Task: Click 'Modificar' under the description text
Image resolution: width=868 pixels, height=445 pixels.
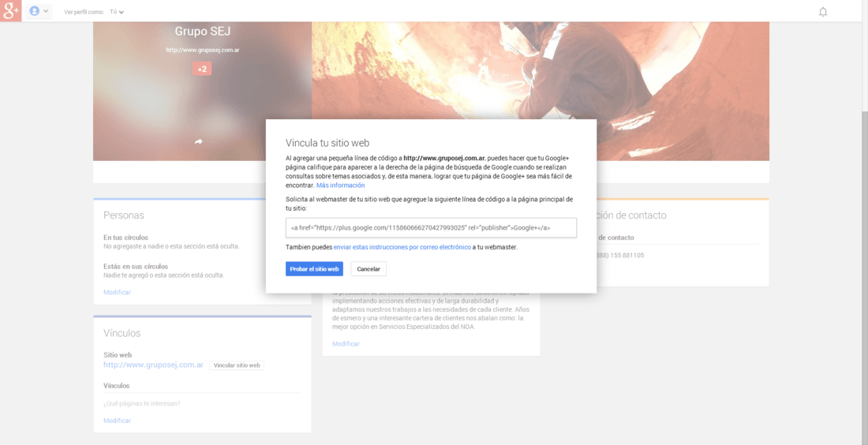Action: (346, 344)
